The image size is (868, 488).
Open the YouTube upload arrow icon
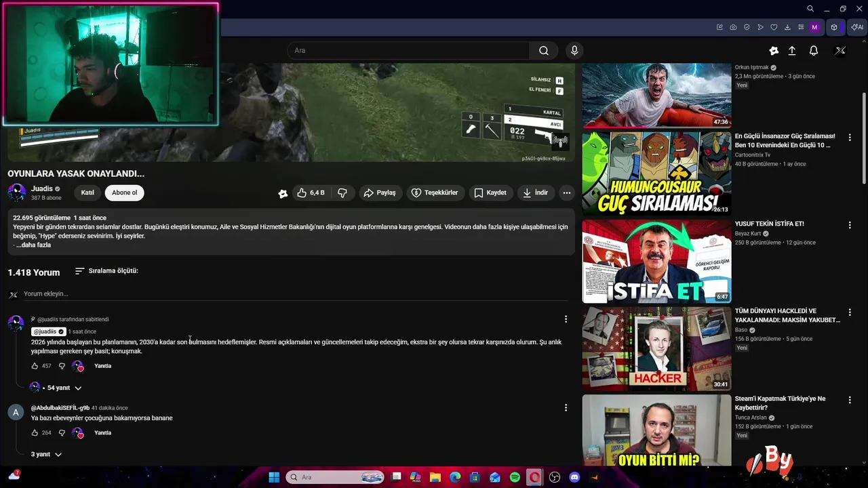(791, 51)
